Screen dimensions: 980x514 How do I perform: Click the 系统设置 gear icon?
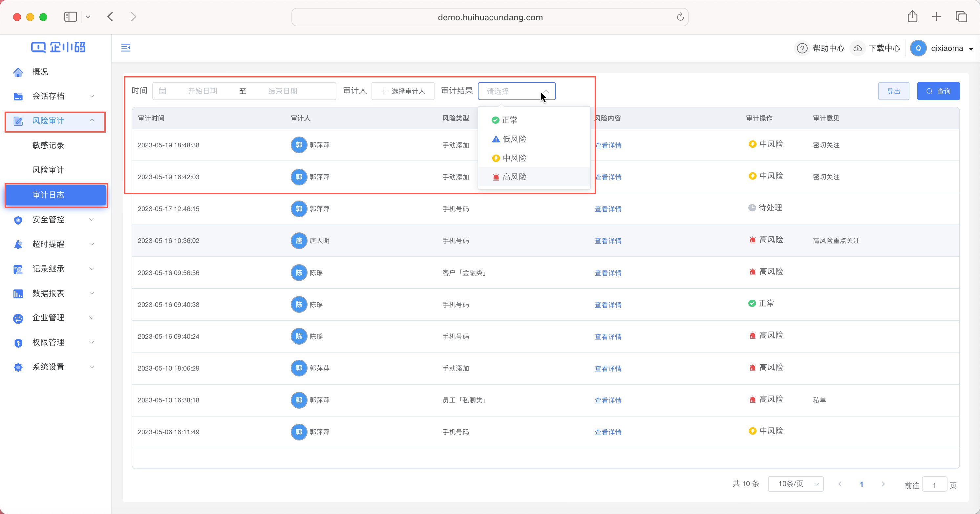18,367
